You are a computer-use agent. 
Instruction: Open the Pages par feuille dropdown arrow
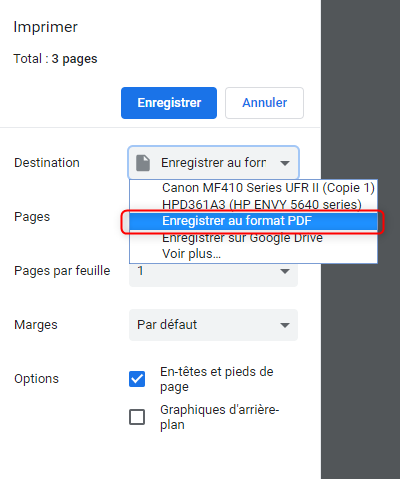(285, 271)
